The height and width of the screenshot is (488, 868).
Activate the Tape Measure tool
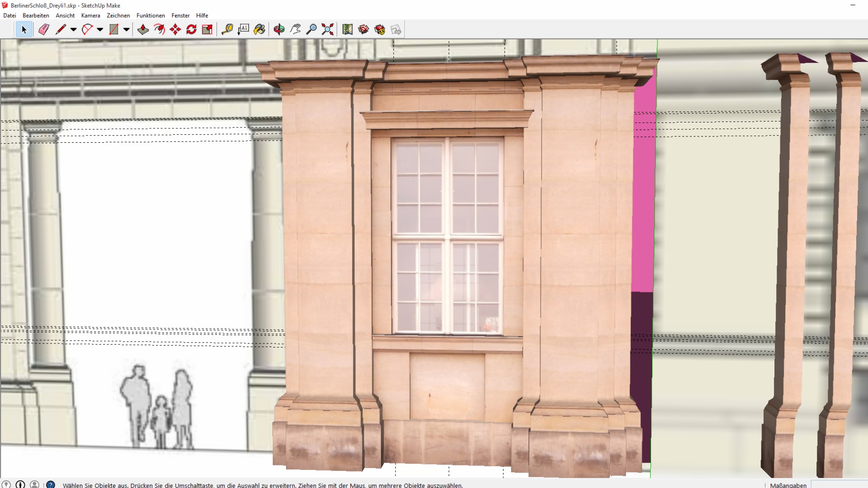(227, 30)
